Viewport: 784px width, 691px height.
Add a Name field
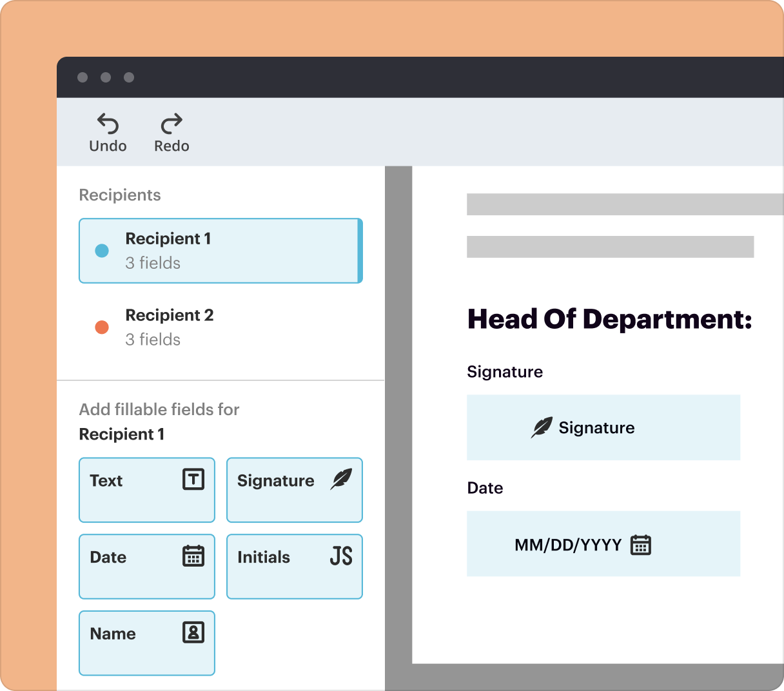click(x=146, y=643)
